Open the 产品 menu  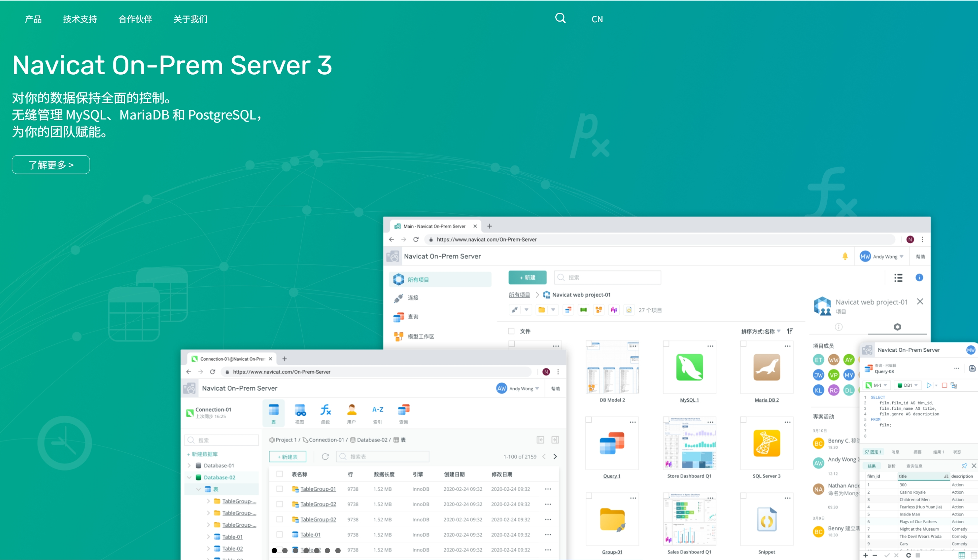tap(33, 19)
